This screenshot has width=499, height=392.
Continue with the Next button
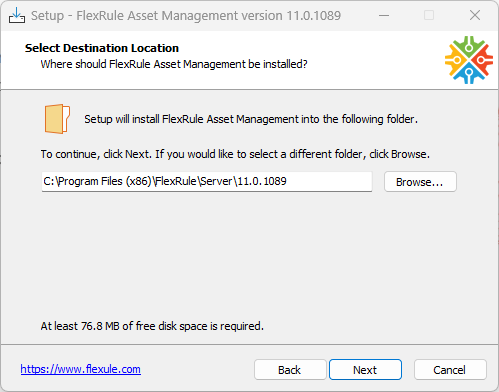[x=365, y=370]
